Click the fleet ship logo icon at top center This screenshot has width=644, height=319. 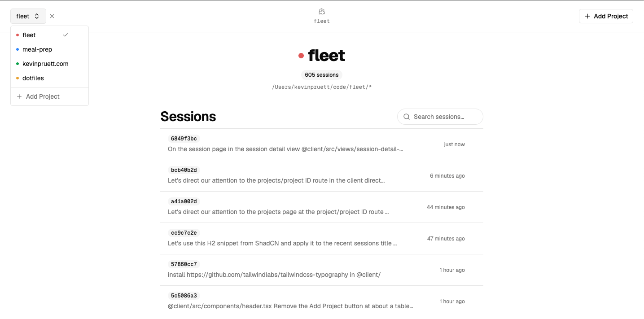click(x=321, y=11)
